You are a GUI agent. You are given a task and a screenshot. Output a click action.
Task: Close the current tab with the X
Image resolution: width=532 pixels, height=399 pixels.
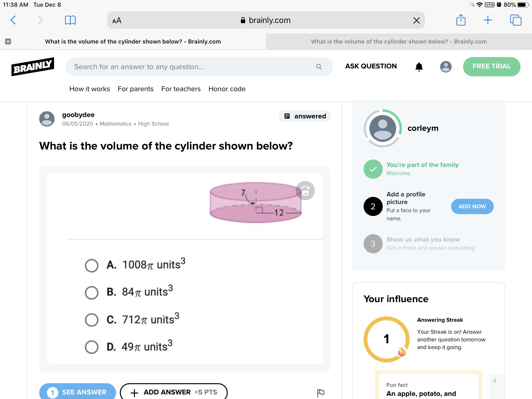[x=8, y=42]
